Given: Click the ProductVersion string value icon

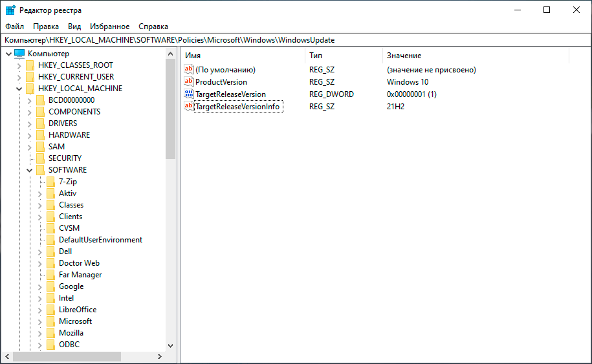Looking at the screenshot, I should pyautogui.click(x=189, y=81).
